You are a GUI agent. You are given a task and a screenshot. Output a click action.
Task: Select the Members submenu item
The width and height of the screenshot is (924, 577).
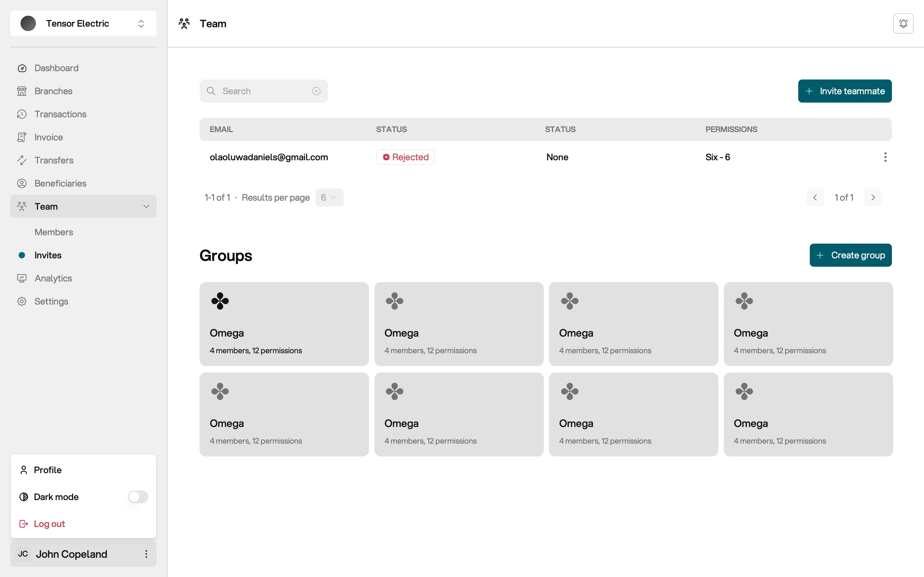(54, 232)
